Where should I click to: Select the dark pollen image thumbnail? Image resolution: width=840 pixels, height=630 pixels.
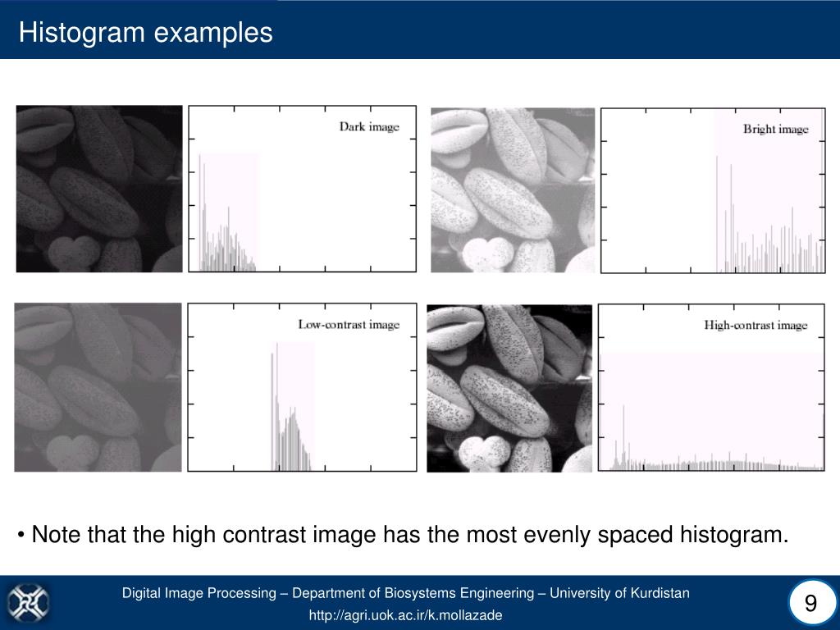pos(99,189)
